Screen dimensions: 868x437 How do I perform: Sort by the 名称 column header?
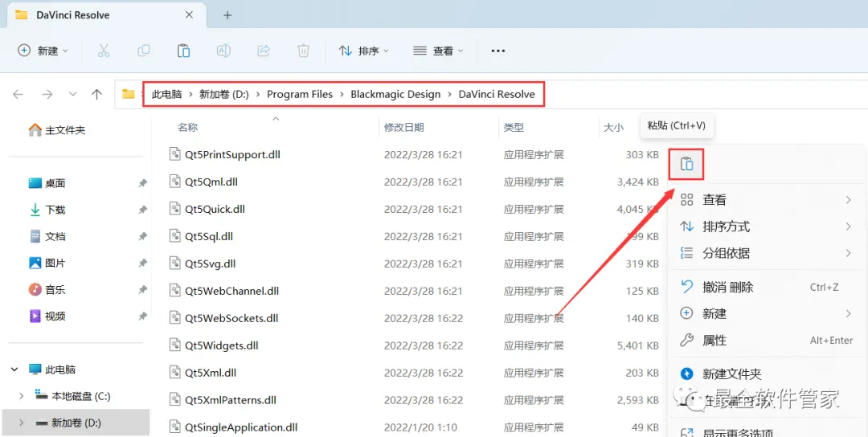[x=187, y=127]
